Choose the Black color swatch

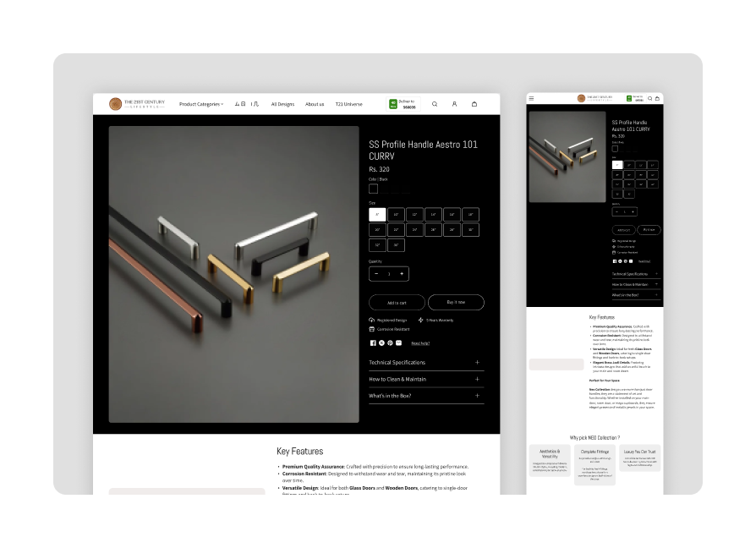[373, 189]
